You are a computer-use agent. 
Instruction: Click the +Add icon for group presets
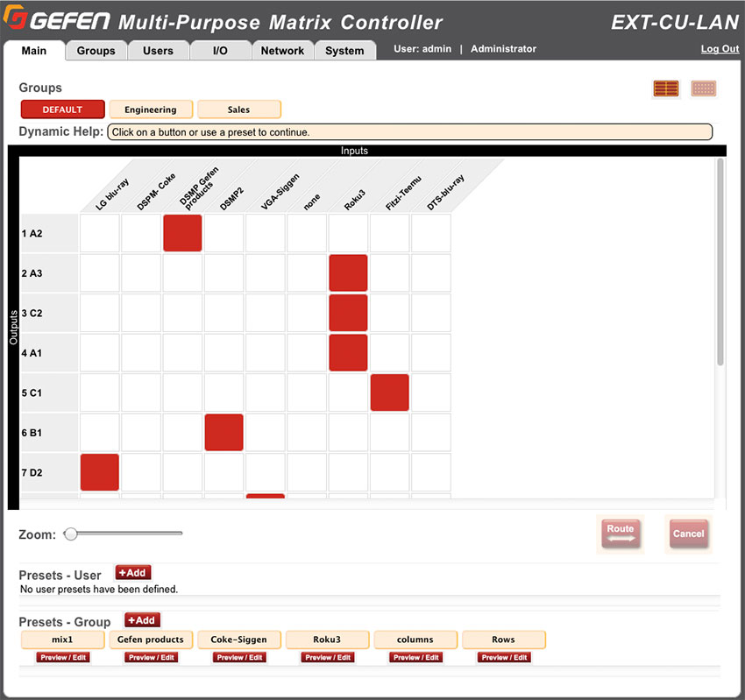click(141, 619)
